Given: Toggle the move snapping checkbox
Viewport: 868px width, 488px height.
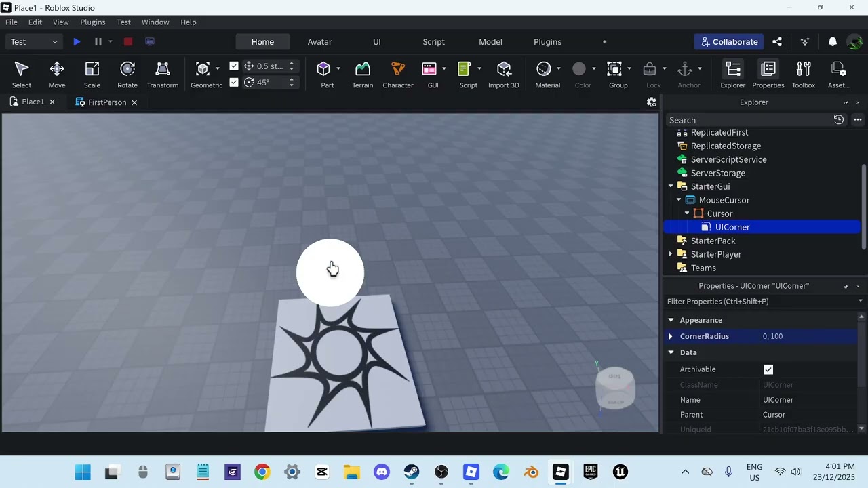Looking at the screenshot, I should click(x=234, y=66).
